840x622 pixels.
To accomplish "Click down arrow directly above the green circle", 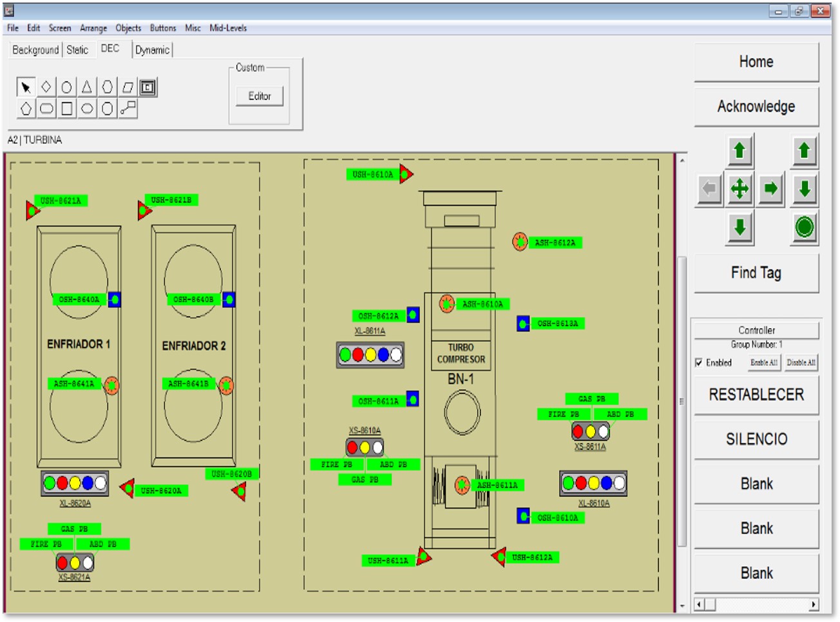I will (804, 189).
